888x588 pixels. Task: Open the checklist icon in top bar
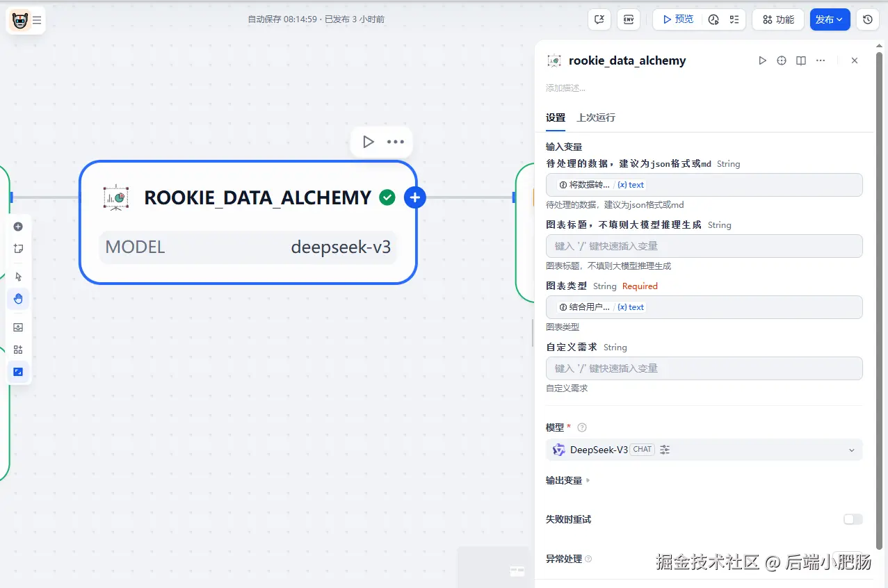pos(734,19)
